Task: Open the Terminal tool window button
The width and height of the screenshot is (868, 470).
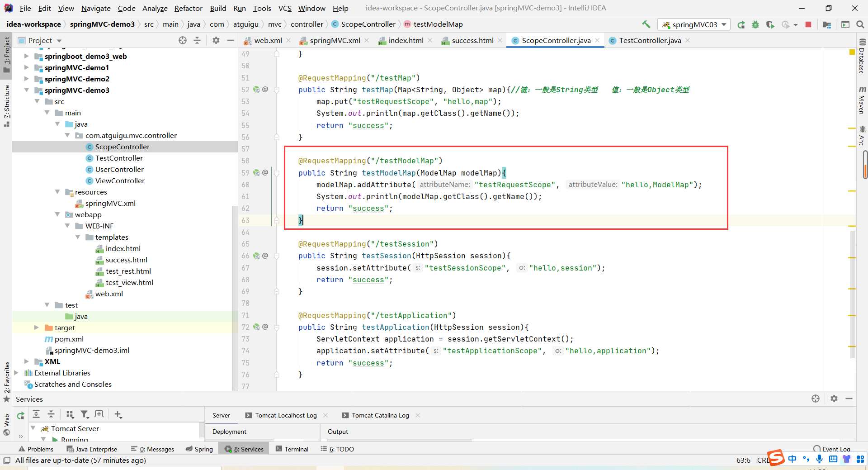Action: (292, 449)
